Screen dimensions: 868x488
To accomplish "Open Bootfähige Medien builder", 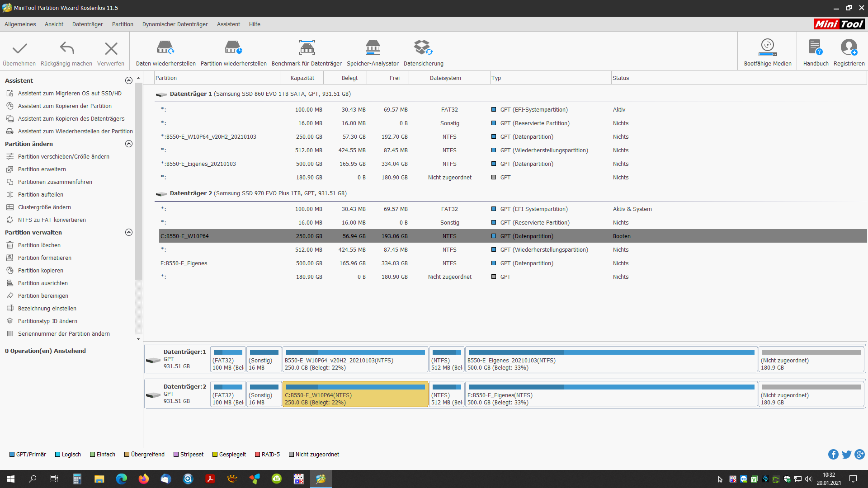I will [767, 47].
